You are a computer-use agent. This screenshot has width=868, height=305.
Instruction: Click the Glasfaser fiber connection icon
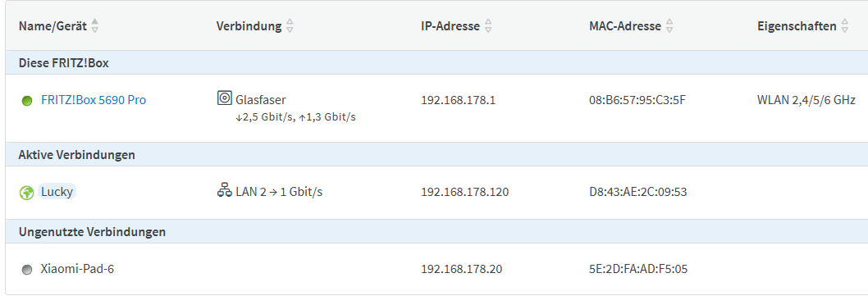pos(224,98)
